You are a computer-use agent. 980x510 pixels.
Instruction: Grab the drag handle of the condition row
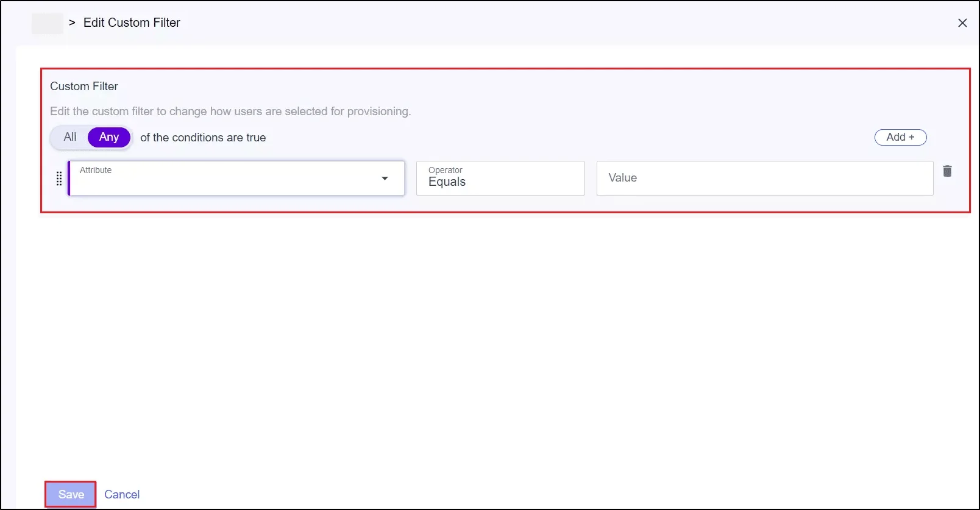59,179
